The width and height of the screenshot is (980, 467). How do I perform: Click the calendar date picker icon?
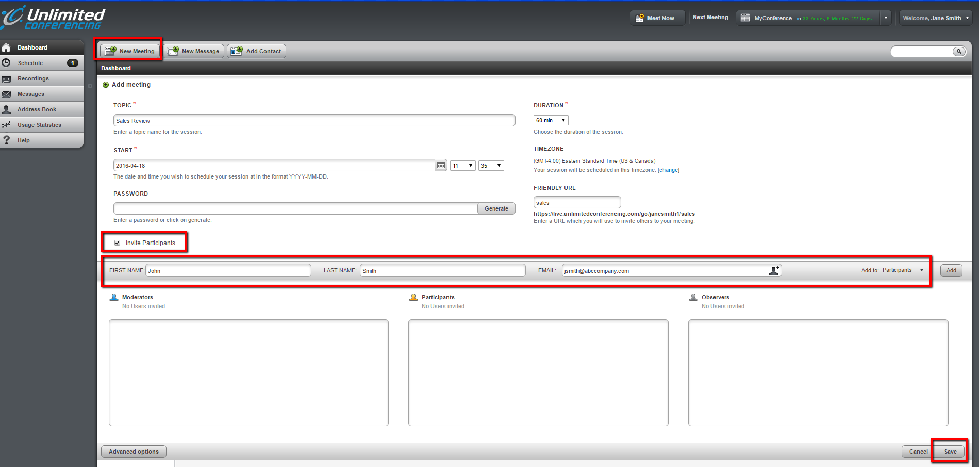pyautogui.click(x=441, y=166)
